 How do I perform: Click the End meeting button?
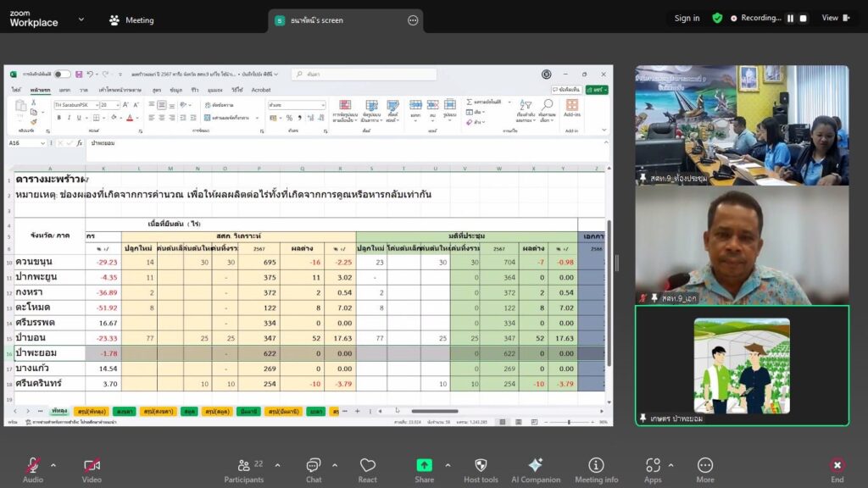pyautogui.click(x=837, y=466)
